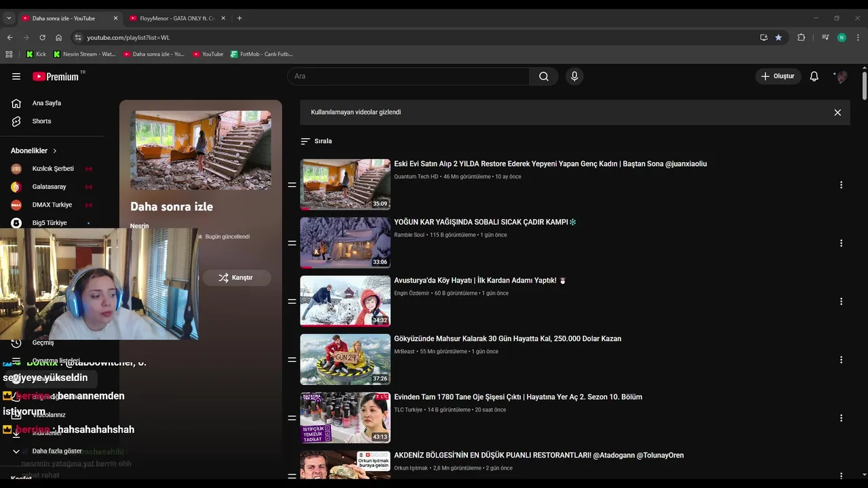The image size is (868, 488).
Task: Open Kızılcık Şerbeti subscription channel
Action: coord(52,169)
